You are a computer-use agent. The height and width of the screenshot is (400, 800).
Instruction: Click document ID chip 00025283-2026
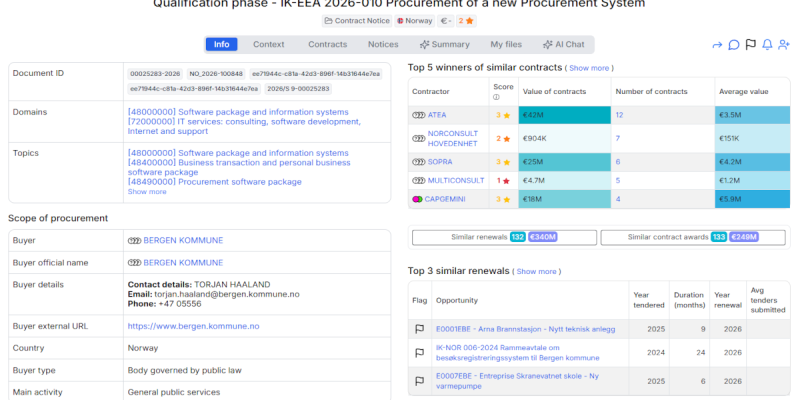pos(155,74)
